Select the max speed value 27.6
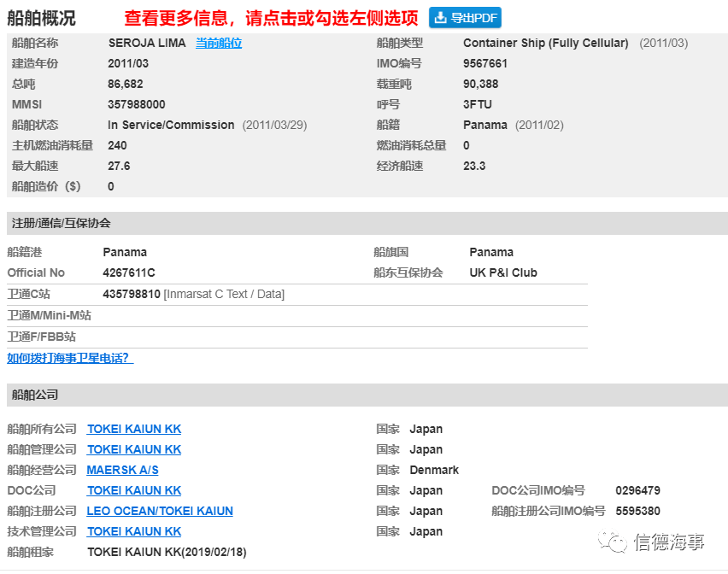Image resolution: width=728 pixels, height=574 pixels. point(119,166)
